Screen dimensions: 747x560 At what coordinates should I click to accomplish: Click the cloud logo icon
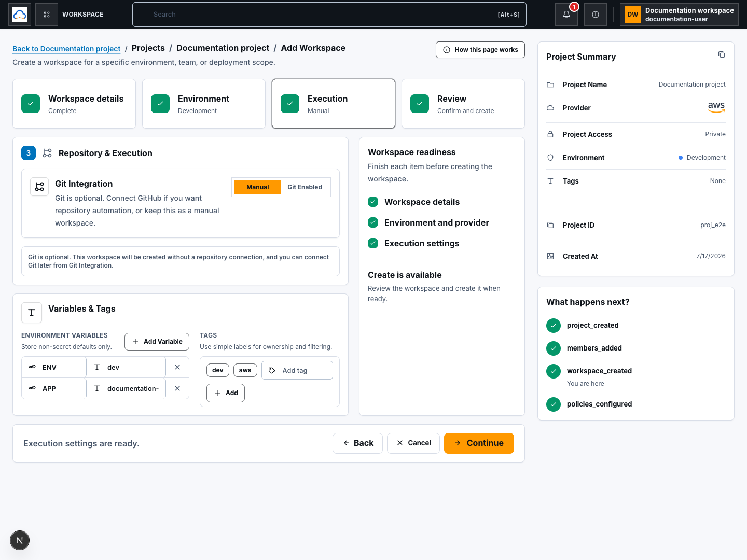[x=20, y=15]
